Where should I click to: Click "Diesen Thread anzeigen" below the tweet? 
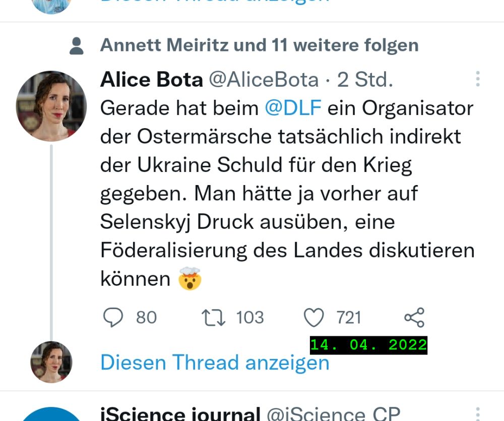coord(215,363)
